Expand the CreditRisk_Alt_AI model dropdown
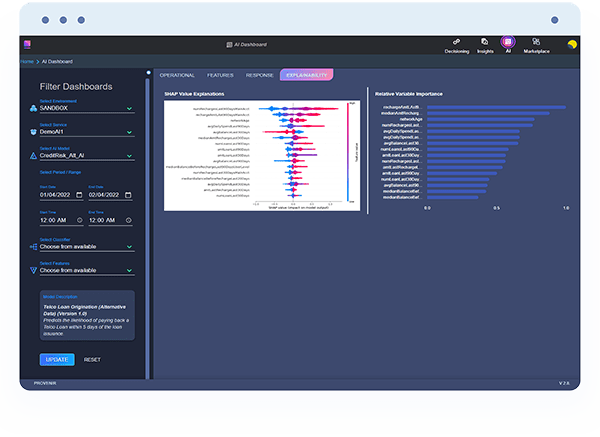 point(129,156)
